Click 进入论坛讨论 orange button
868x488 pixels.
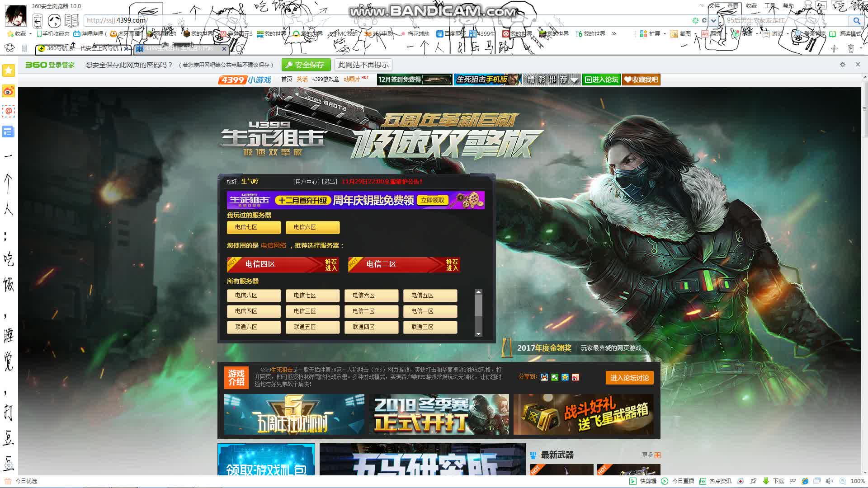point(629,378)
